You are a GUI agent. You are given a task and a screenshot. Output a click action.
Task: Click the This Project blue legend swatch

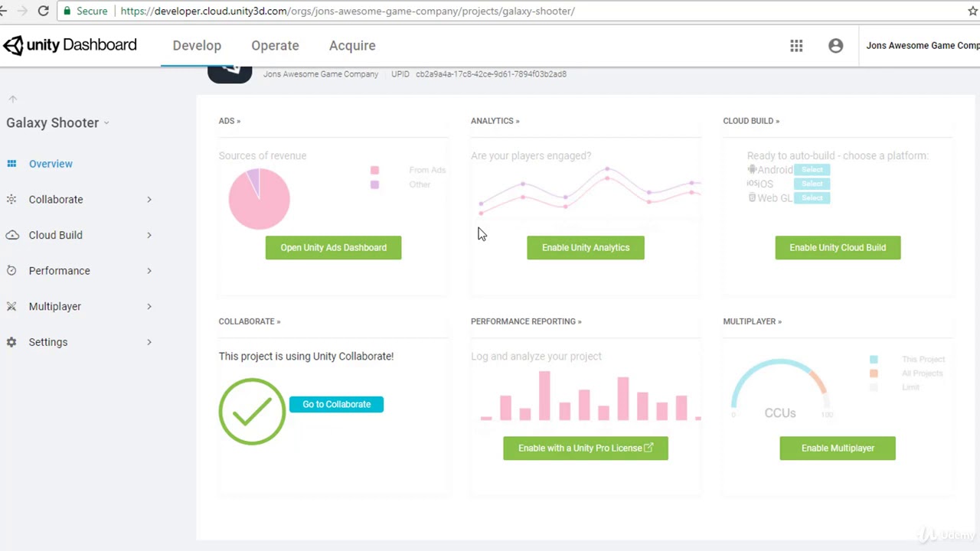coord(874,360)
